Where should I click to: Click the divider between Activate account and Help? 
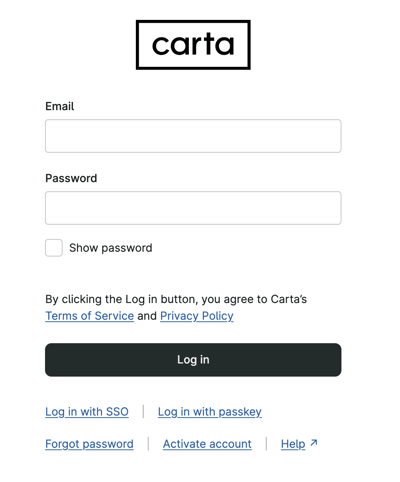pyautogui.click(x=266, y=444)
